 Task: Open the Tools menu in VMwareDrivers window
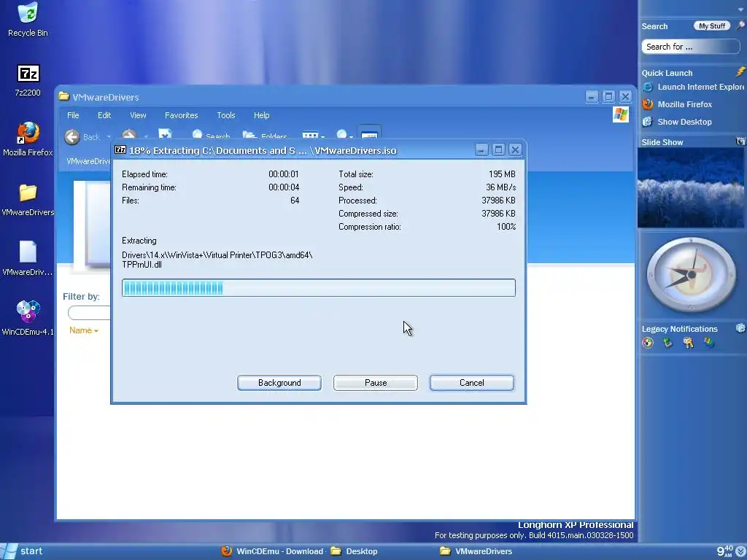point(226,115)
